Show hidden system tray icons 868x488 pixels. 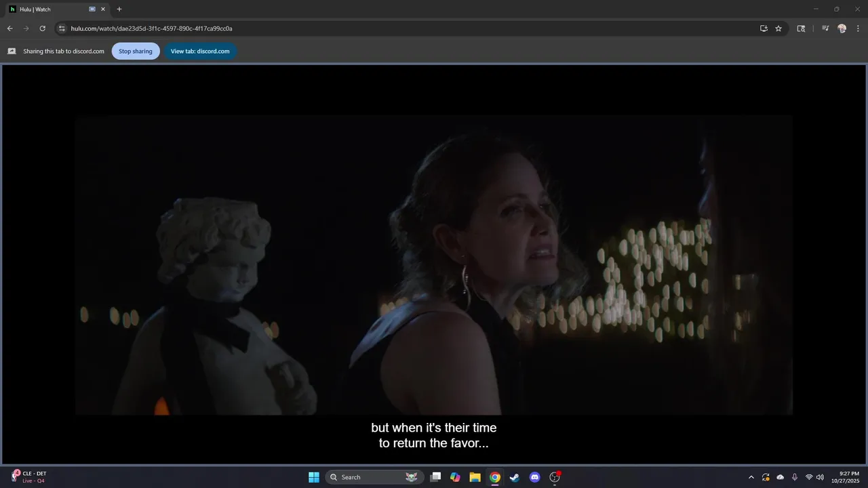click(x=751, y=477)
